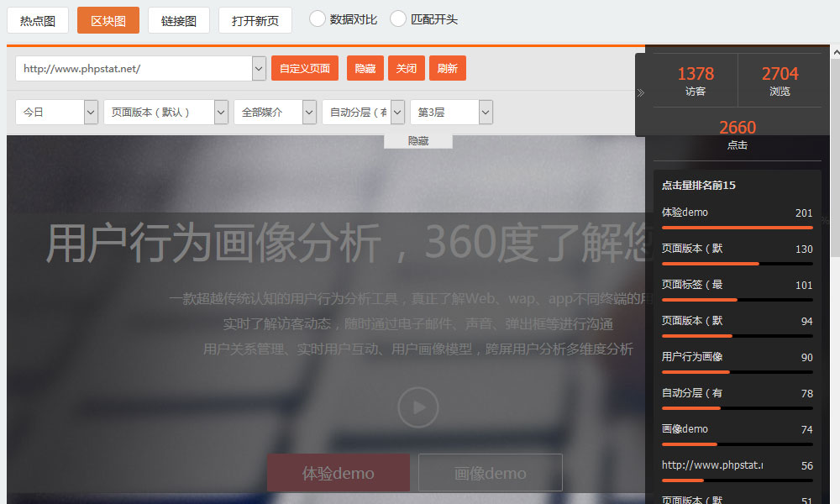Select the 用户行为画像 ranking row label
Screen dimensions: 840x504
(x=692, y=357)
